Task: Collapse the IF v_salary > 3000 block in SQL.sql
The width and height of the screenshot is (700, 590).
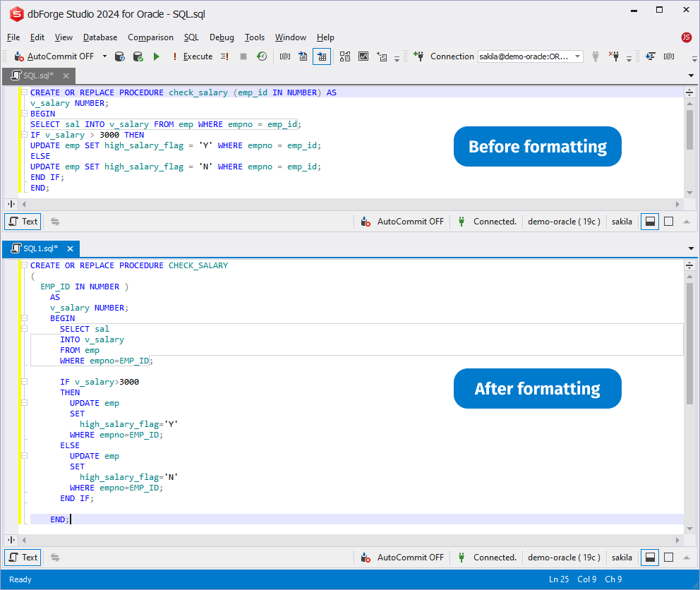Action: tap(25, 135)
